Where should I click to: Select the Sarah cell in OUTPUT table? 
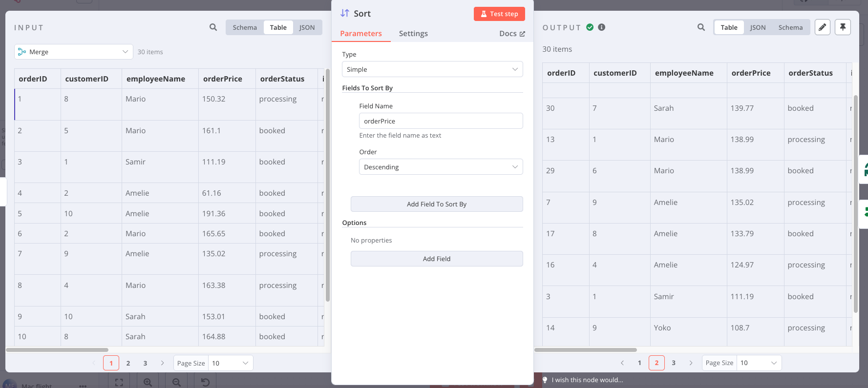pos(688,113)
